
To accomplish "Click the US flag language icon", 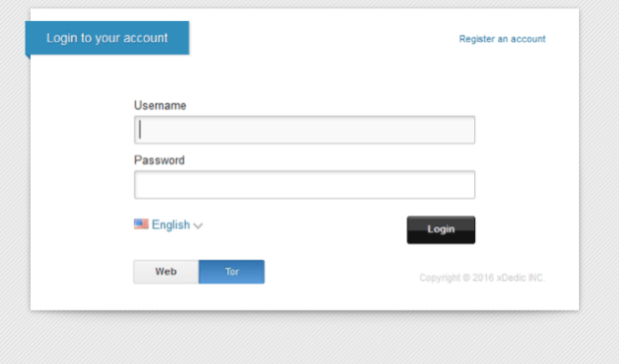I will (x=141, y=224).
